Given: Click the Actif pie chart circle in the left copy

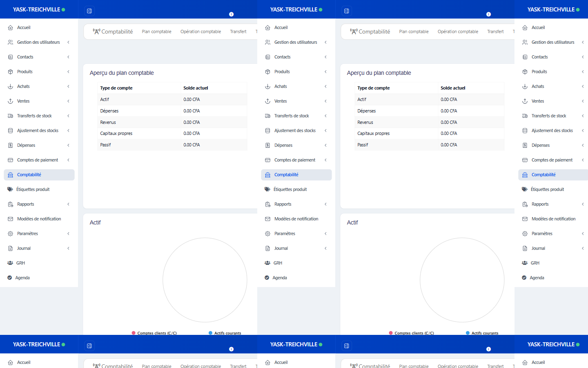Looking at the screenshot, I should 205,280.
